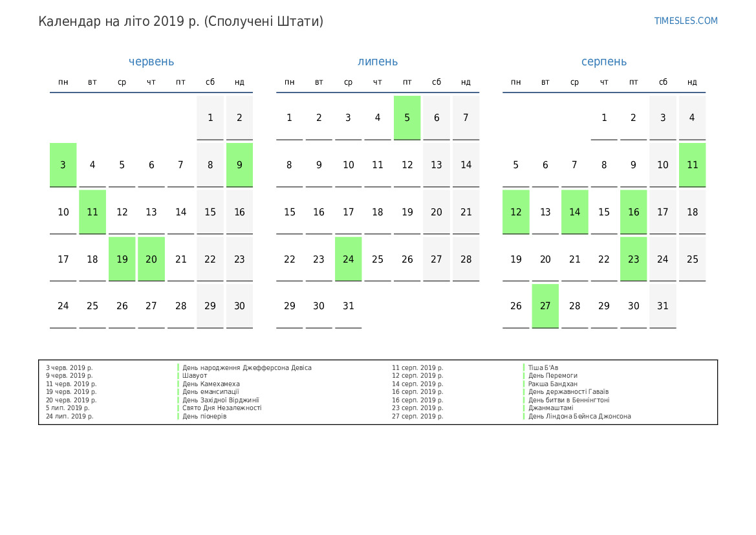This screenshot has height=535, width=756.
Task: Select highlighted day 27 in серпень
Action: (545, 306)
